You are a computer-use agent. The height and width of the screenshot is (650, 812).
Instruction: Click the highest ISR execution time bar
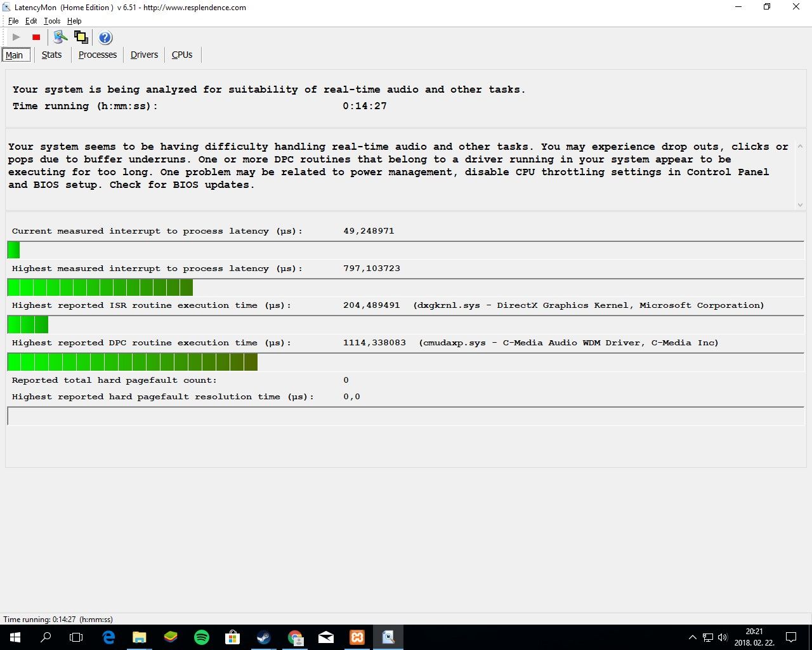click(x=405, y=324)
